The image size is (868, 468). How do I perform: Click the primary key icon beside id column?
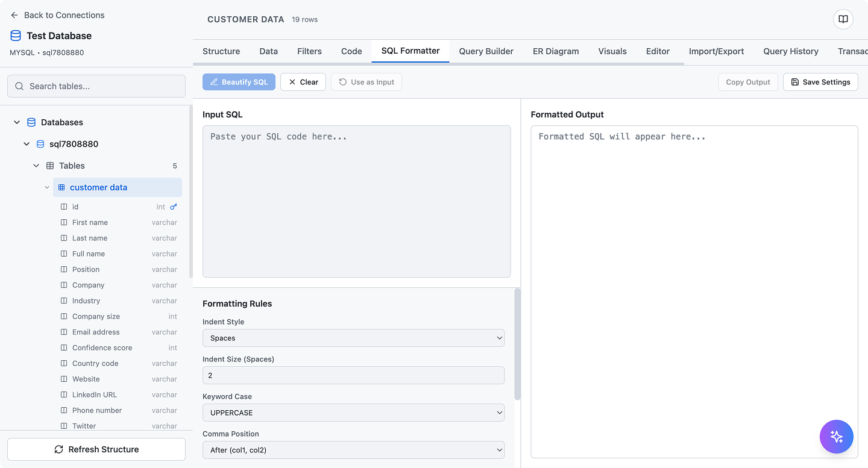pos(174,207)
